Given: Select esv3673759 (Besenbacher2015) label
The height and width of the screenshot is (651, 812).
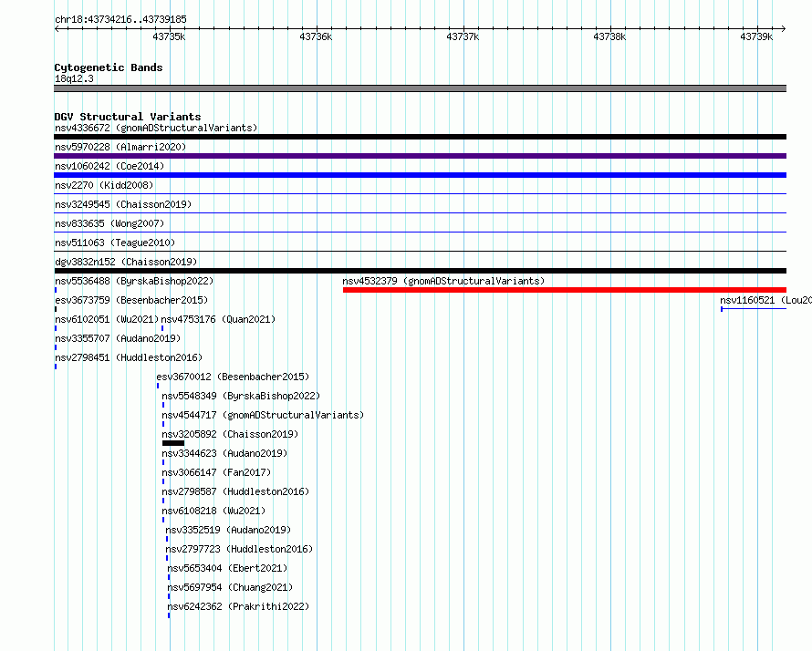Looking at the screenshot, I should point(131,300).
